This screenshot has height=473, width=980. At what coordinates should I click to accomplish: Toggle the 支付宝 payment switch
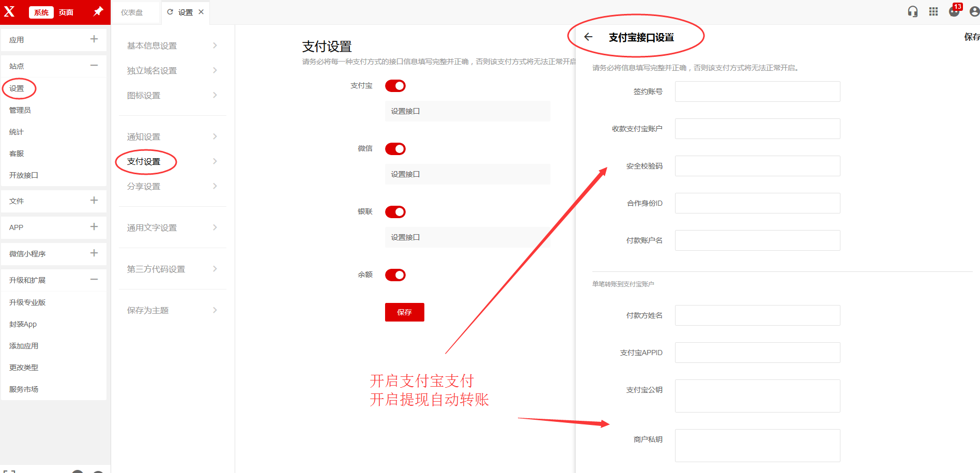click(x=395, y=86)
